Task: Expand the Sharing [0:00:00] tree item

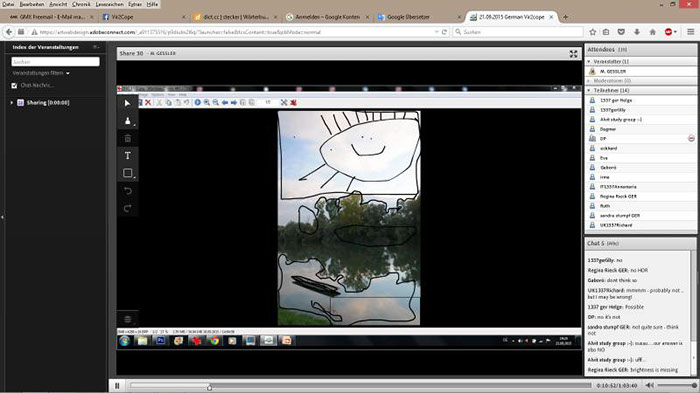Action: click(x=12, y=103)
